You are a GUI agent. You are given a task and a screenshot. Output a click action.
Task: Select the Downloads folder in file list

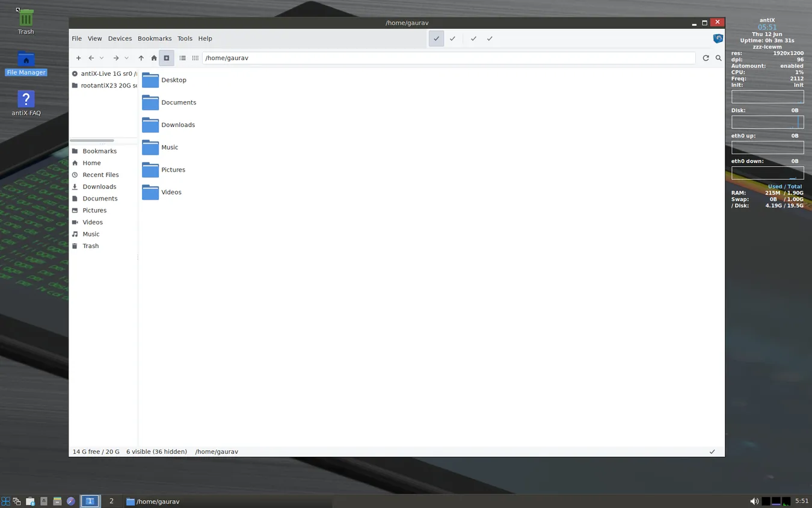click(168, 125)
